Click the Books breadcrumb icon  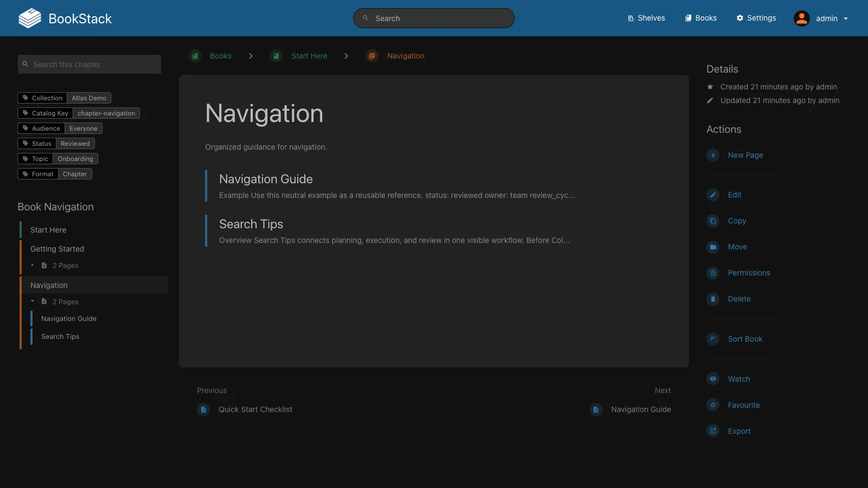tap(195, 56)
